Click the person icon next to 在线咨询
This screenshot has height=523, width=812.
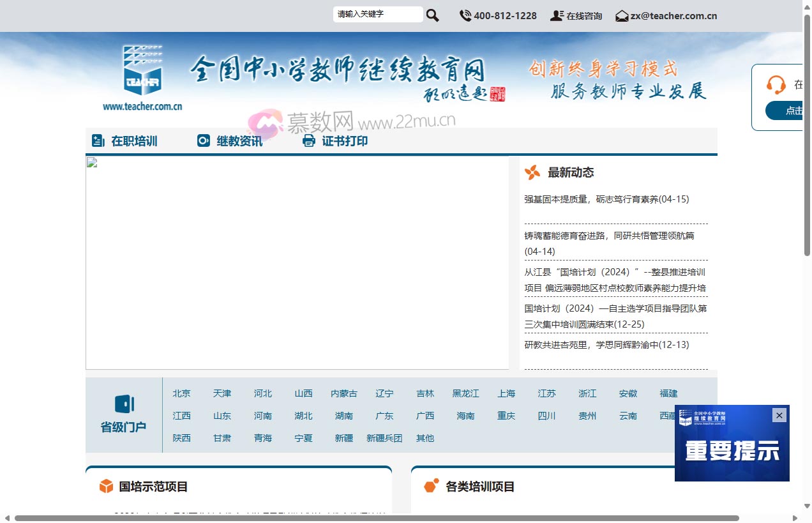point(556,15)
